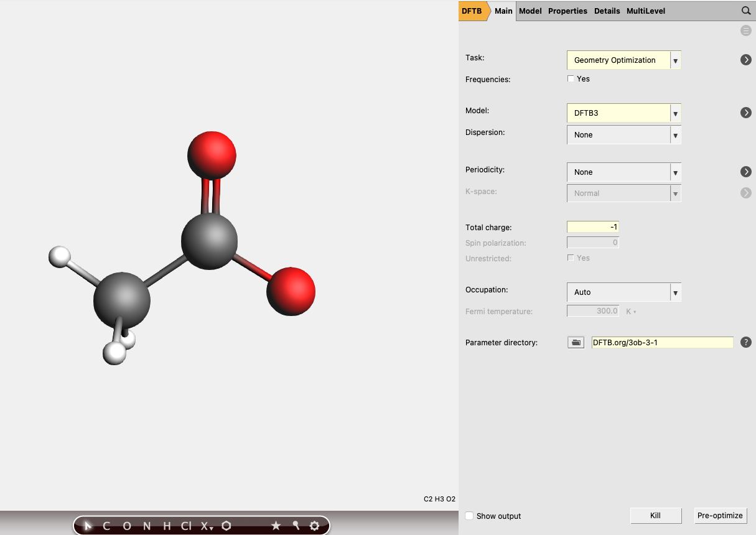Open the MultiLevel tab
The width and height of the screenshot is (756, 535).
point(646,11)
